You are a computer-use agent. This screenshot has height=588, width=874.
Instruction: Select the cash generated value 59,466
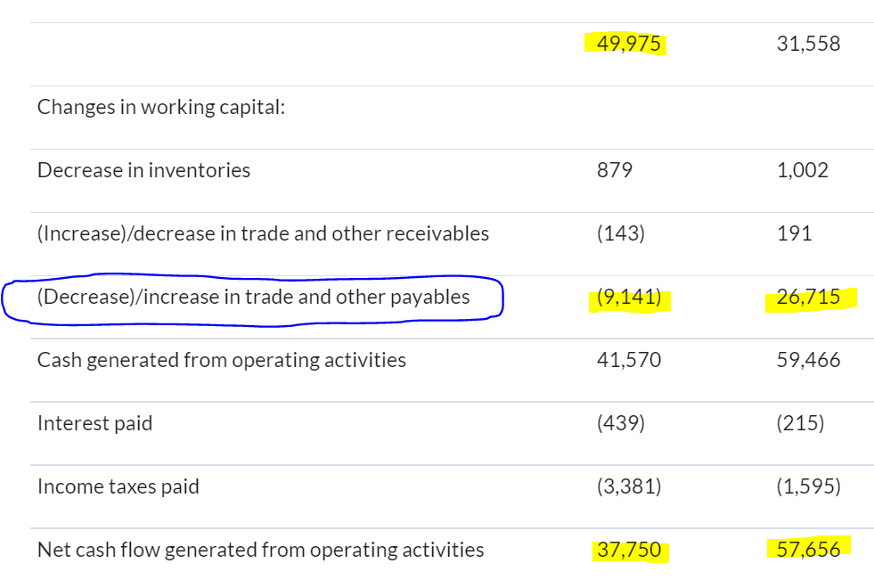pyautogui.click(x=808, y=360)
